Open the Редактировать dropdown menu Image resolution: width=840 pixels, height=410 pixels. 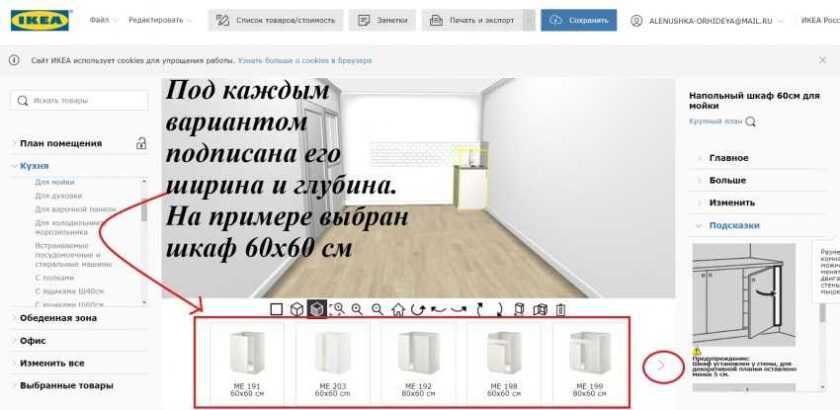pos(162,20)
